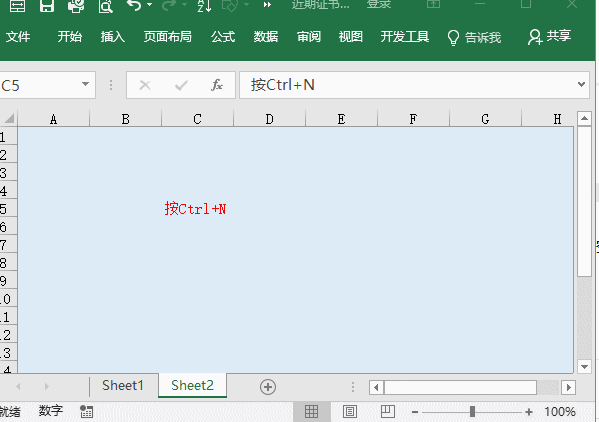599x422 pixels.
Task: Open the Name Box dropdown arrow
Action: [x=86, y=84]
